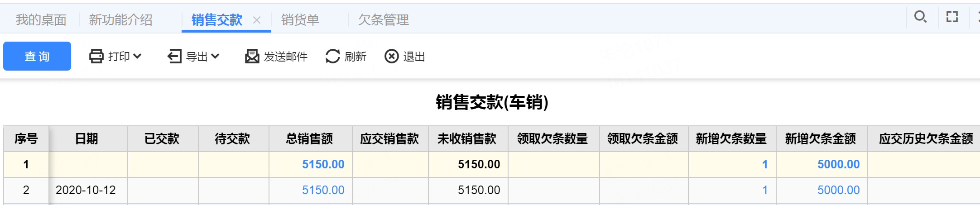980x205 pixels.
Task: Close the 销售交款 tab
Action: coord(257,20)
